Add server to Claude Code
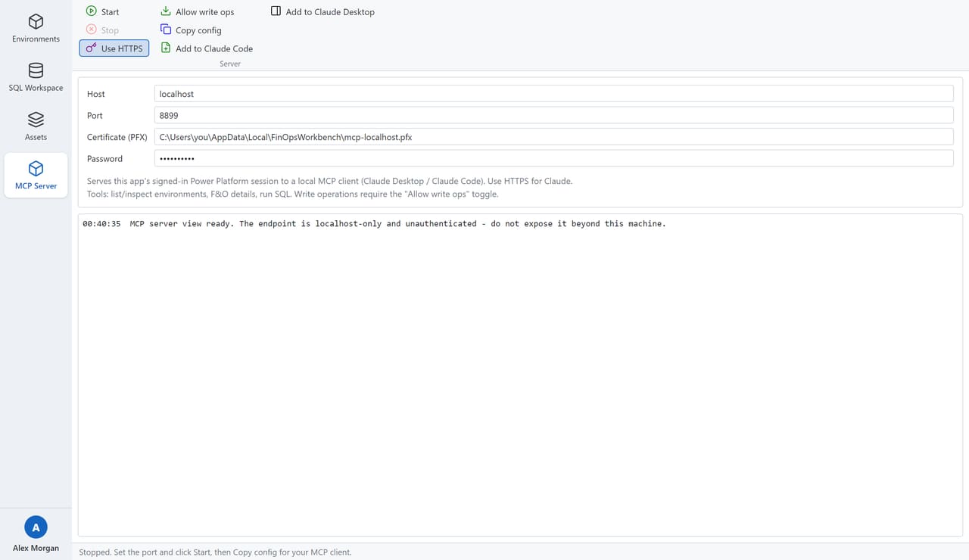Image resolution: width=969 pixels, height=560 pixels. [207, 48]
